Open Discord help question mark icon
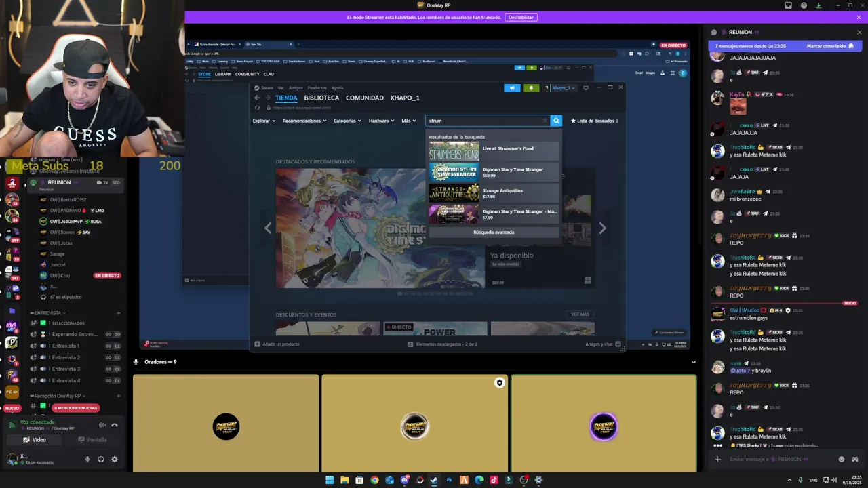The image size is (868, 488). [x=804, y=5]
